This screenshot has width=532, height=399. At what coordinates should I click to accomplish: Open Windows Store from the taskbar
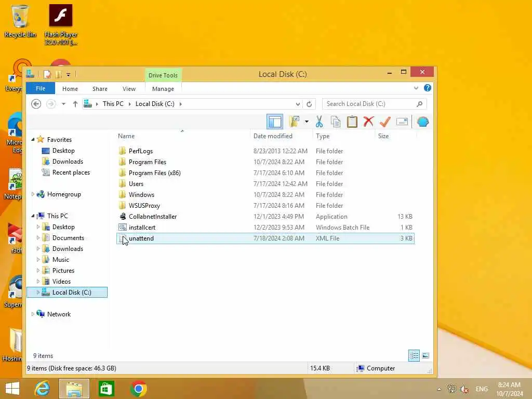tap(106, 389)
